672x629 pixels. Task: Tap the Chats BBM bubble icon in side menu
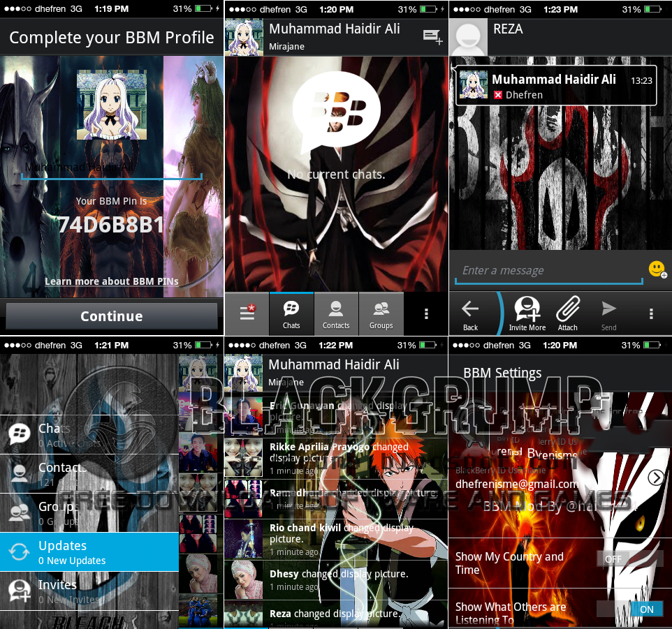[x=20, y=434]
